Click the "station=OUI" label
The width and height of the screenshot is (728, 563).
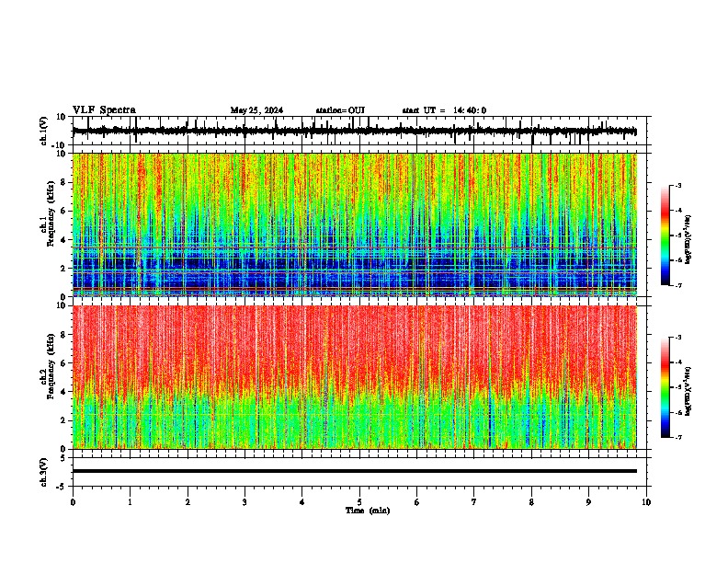pyautogui.click(x=340, y=110)
